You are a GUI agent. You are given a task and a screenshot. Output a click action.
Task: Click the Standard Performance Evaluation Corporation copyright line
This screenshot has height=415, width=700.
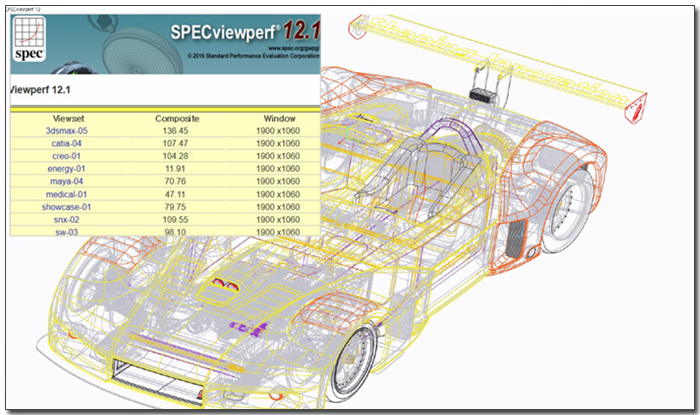[x=254, y=56]
